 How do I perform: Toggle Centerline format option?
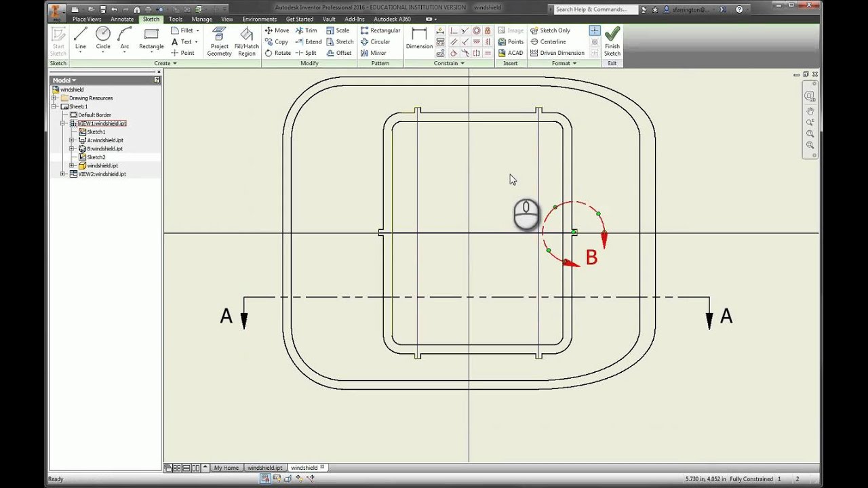[x=549, y=41]
